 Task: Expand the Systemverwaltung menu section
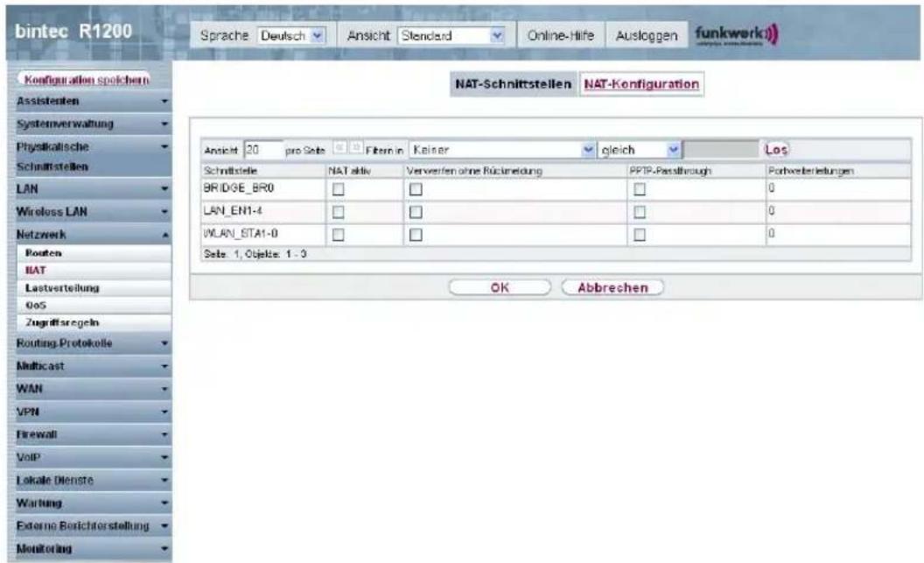(93, 123)
